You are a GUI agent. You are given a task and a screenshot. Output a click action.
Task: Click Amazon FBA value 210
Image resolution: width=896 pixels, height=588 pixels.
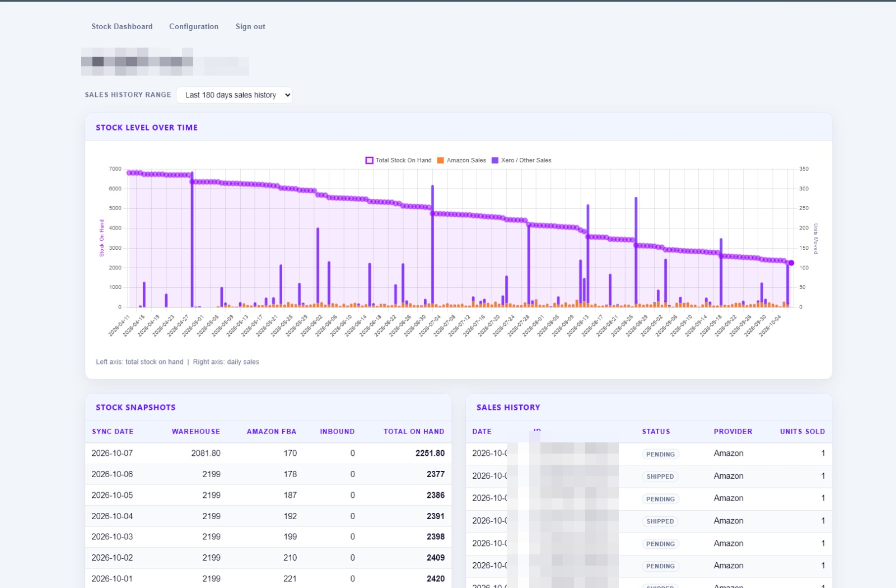click(x=290, y=558)
